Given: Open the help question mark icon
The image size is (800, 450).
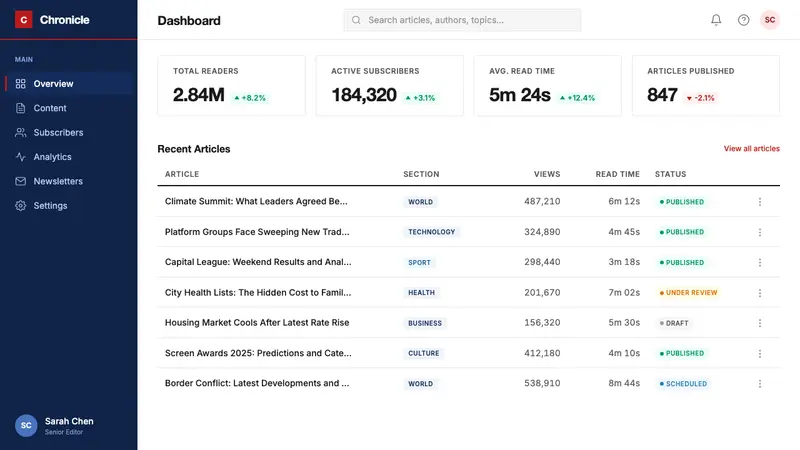Looking at the screenshot, I should (743, 20).
